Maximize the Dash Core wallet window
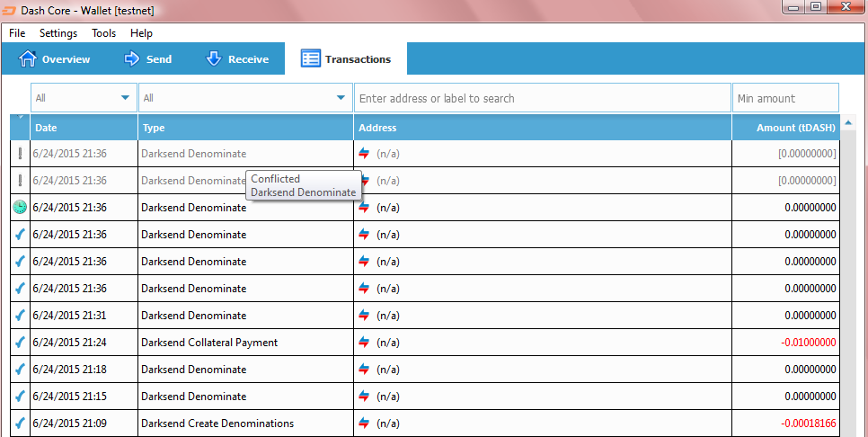This screenshot has height=437, width=868. [815, 6]
